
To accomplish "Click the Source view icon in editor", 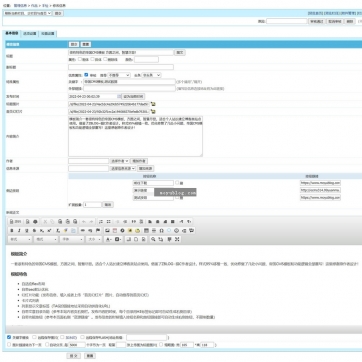I will (x=15, y=221).
